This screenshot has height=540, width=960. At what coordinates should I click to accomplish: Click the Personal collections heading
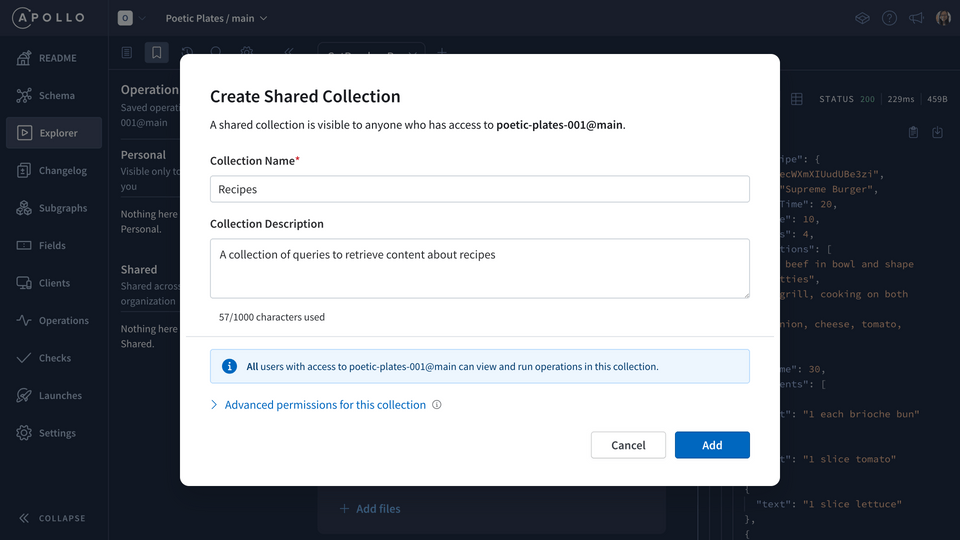tap(143, 155)
